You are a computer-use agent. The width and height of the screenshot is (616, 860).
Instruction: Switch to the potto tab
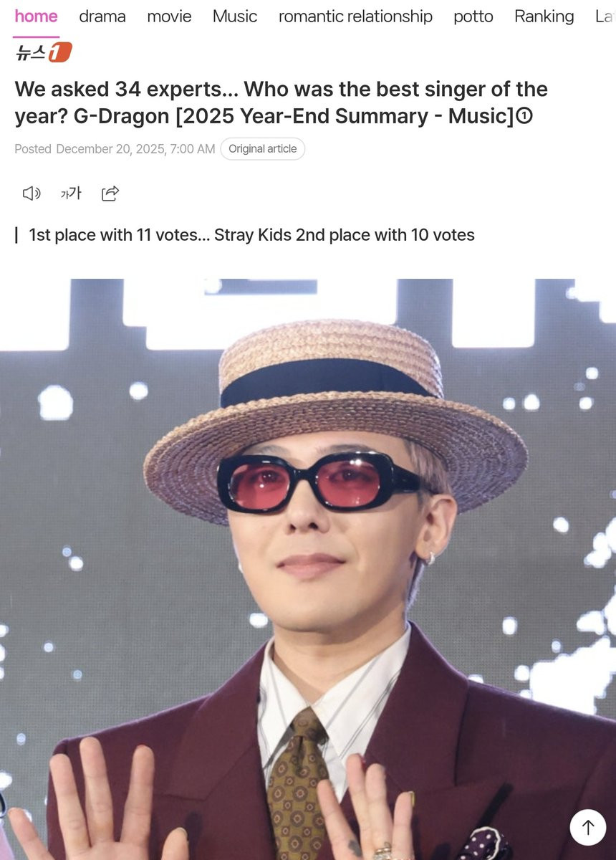(x=473, y=16)
